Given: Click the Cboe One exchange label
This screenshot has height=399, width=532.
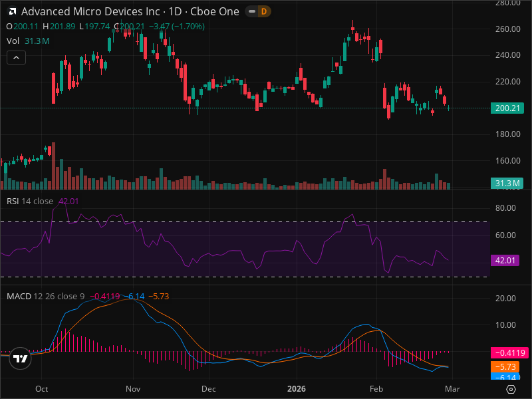Looking at the screenshot, I should coord(214,11).
